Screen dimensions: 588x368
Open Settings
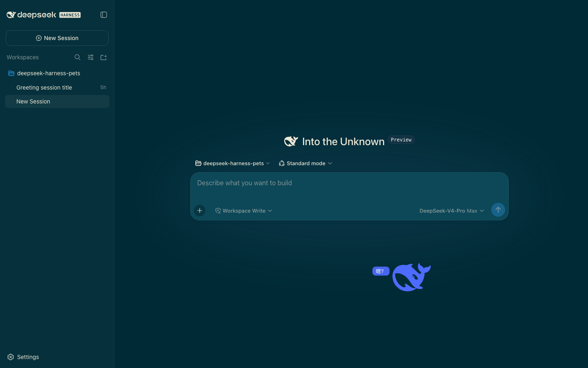23,357
